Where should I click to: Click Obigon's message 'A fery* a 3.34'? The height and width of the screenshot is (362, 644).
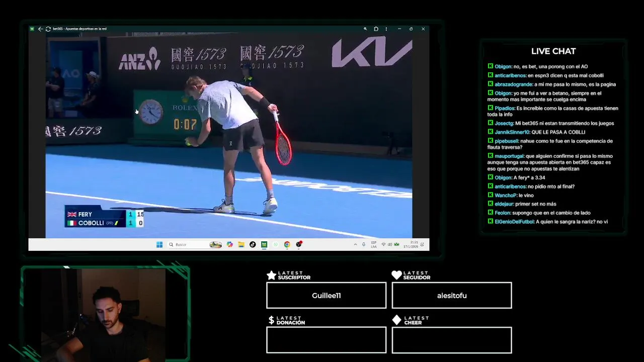(529, 177)
